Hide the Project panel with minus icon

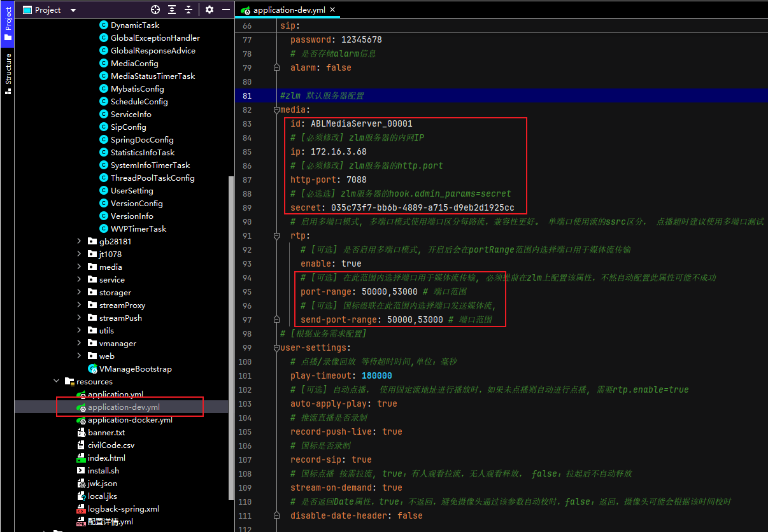click(226, 10)
